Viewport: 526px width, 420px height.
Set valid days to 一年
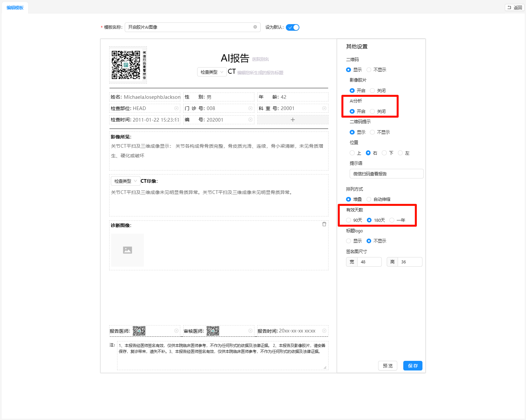click(x=392, y=220)
